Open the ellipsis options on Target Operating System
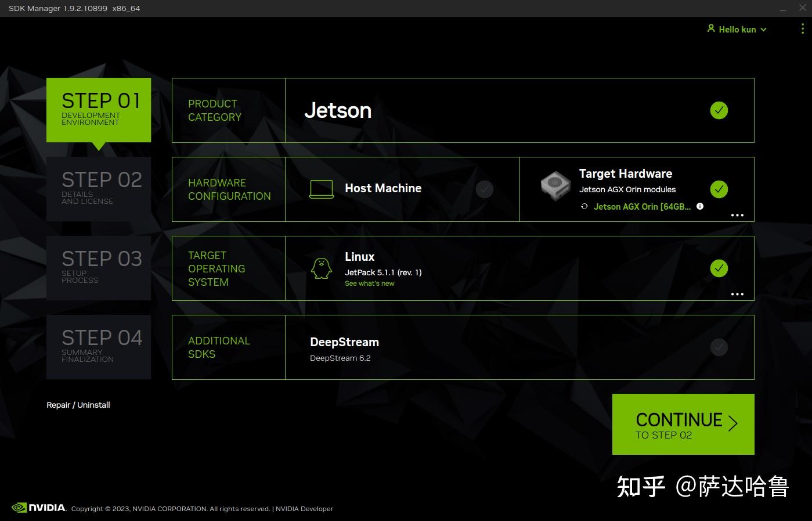This screenshot has width=812, height=521. pos(737,294)
